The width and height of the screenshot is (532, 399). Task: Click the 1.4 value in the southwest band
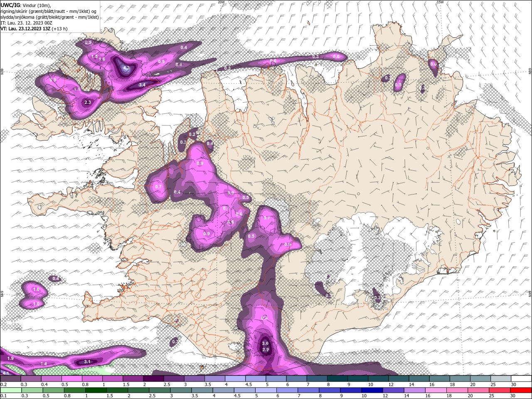click(44, 364)
